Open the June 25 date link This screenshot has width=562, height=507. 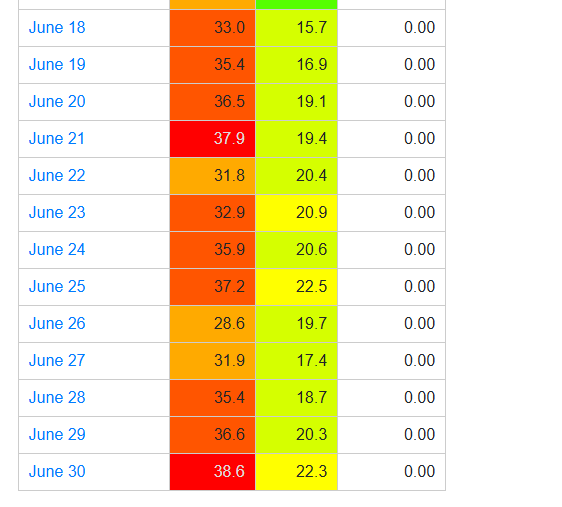tap(57, 287)
